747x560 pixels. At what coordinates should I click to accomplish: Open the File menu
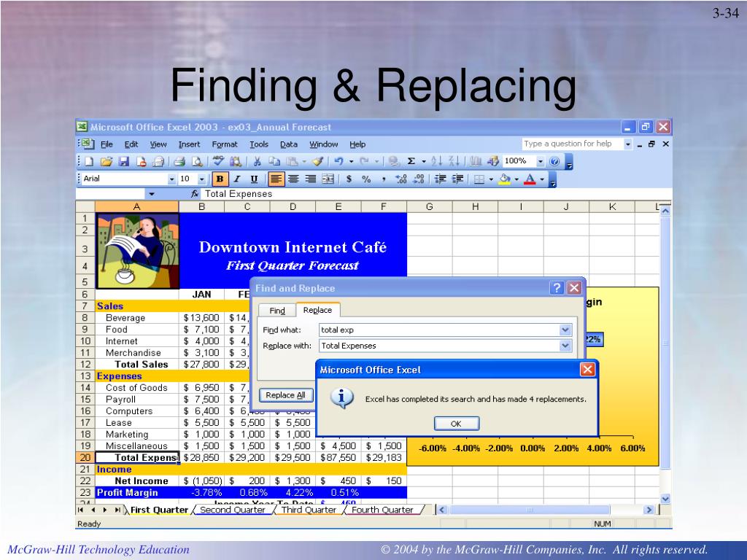click(x=107, y=144)
